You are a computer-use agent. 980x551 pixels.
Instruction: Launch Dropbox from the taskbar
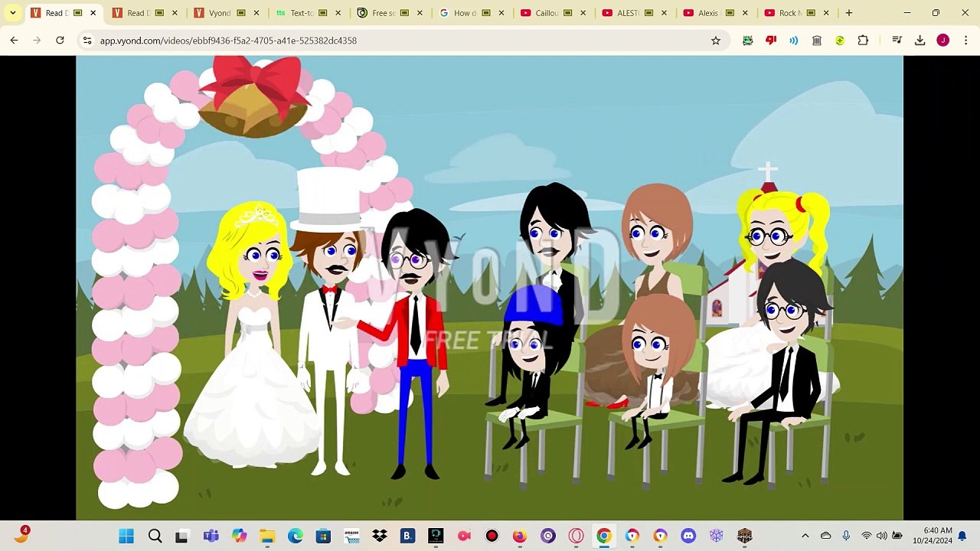(379, 536)
